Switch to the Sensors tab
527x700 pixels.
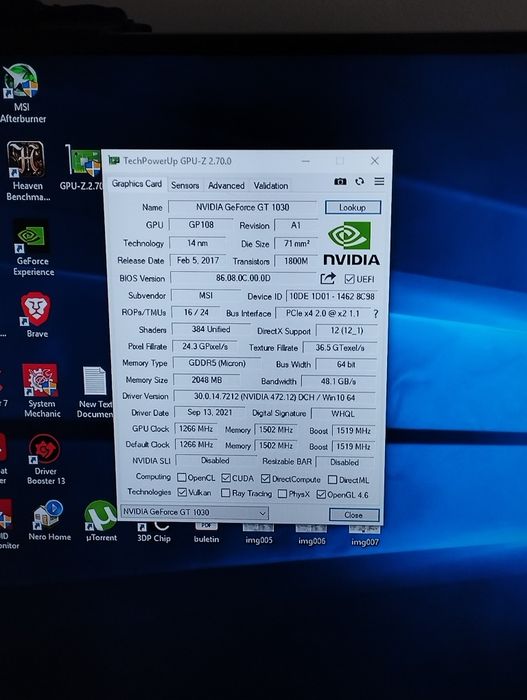click(185, 185)
